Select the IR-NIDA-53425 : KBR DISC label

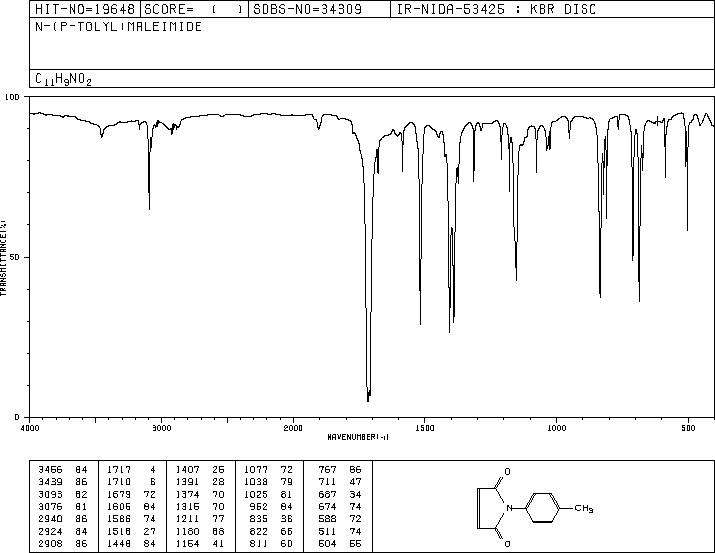496,9
